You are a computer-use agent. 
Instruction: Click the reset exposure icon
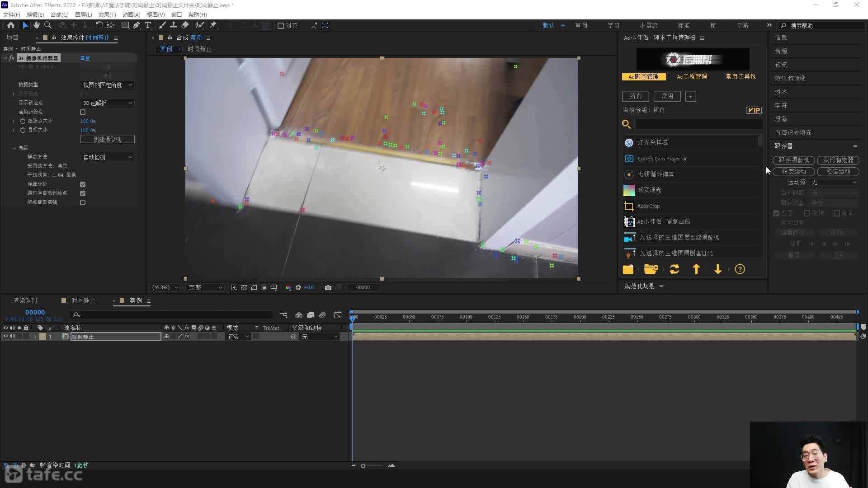point(298,287)
